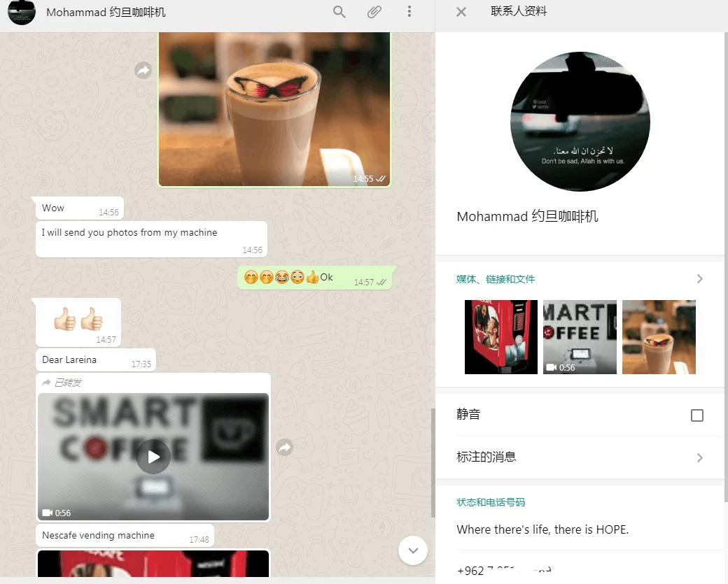
Task: Open the 0:56 video media thumbnail
Action: point(580,337)
